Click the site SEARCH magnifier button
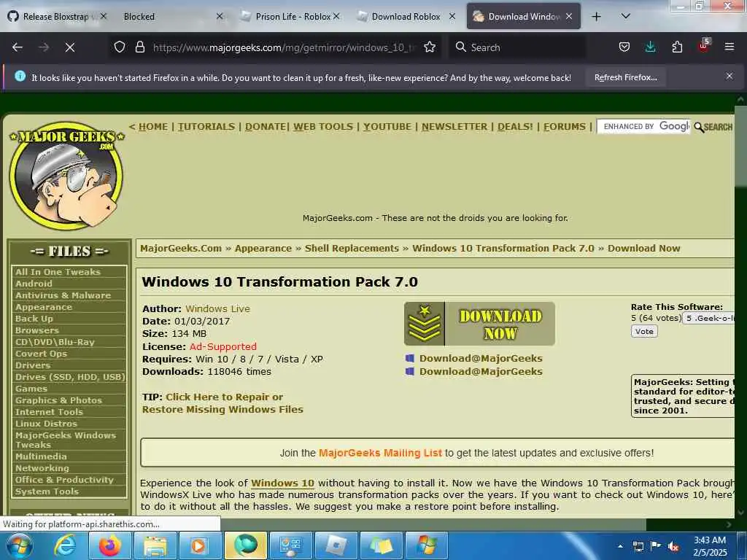This screenshot has width=747, height=560. (713, 127)
